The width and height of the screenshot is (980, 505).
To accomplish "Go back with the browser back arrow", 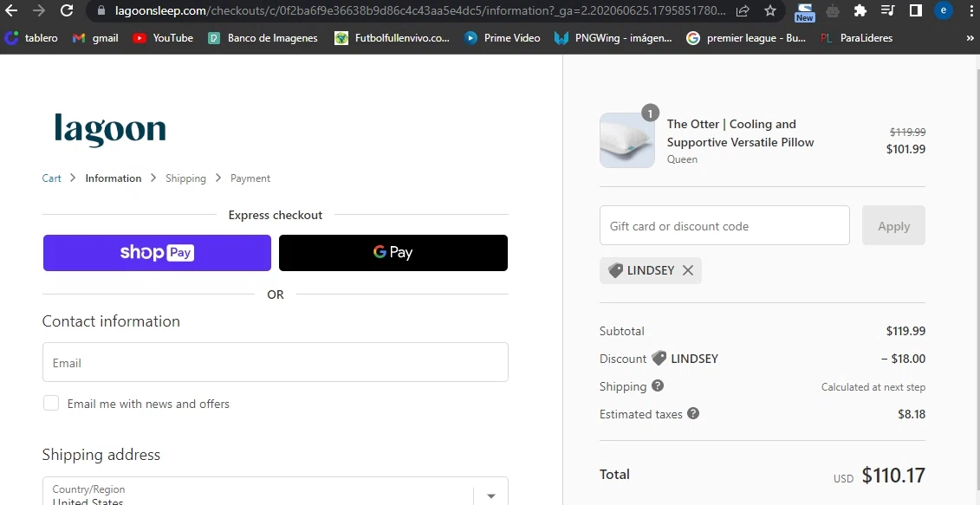I will 12,10.
